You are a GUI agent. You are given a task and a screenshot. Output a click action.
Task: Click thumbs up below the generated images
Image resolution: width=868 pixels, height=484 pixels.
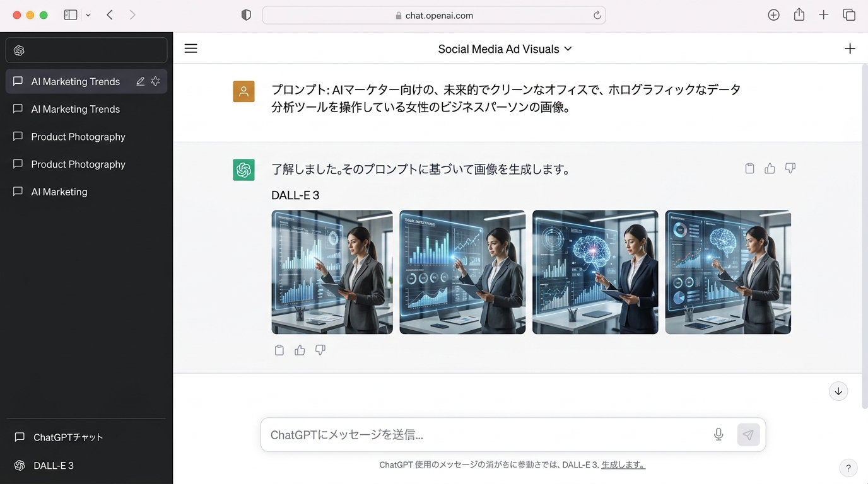(300, 350)
